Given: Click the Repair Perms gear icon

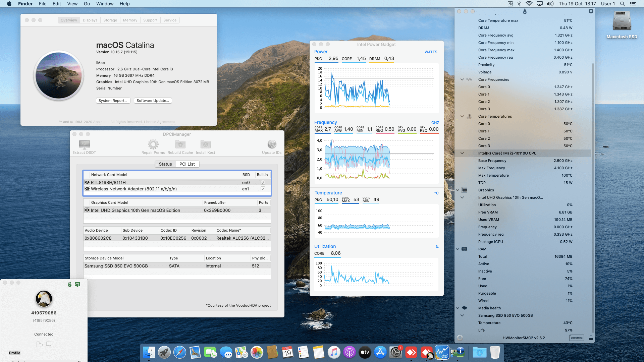Looking at the screenshot, I should coord(153,144).
